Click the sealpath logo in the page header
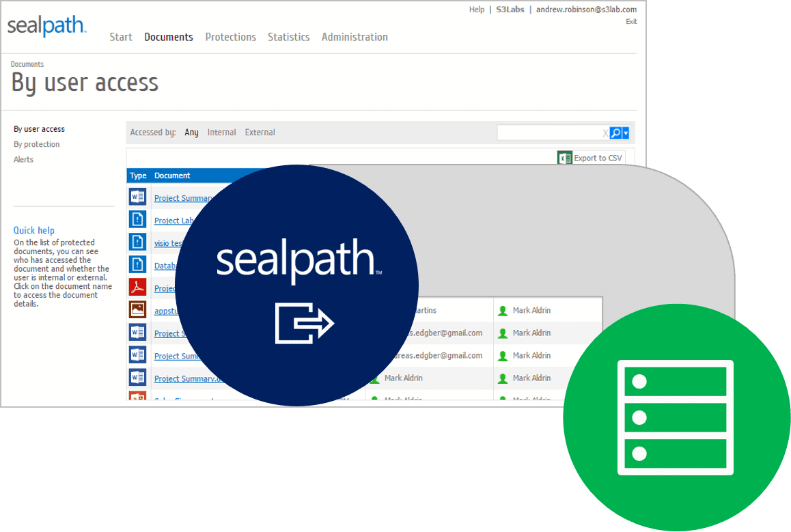Image resolution: width=791 pixels, height=532 pixels. (x=46, y=26)
